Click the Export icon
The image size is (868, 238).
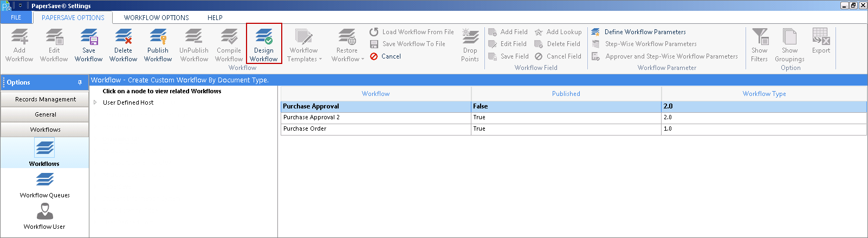(821, 41)
